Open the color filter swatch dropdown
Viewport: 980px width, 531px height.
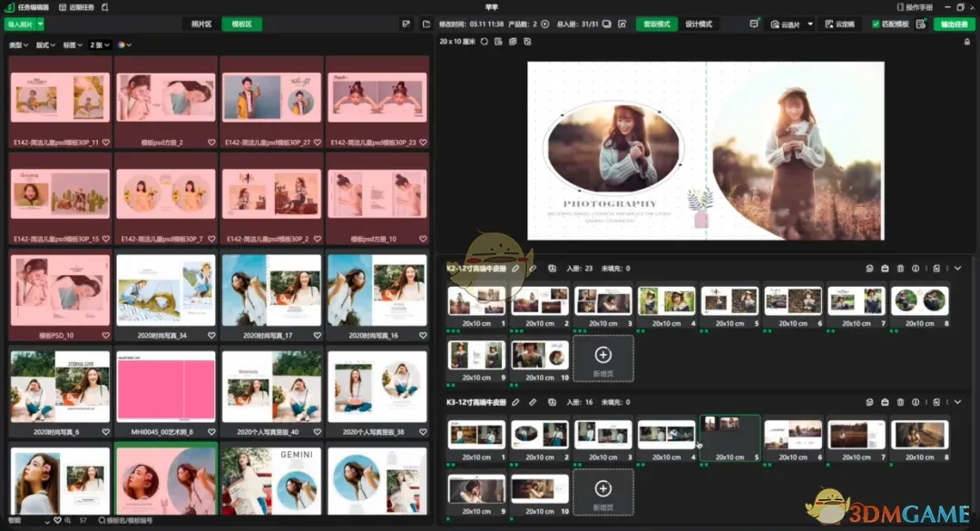point(123,44)
